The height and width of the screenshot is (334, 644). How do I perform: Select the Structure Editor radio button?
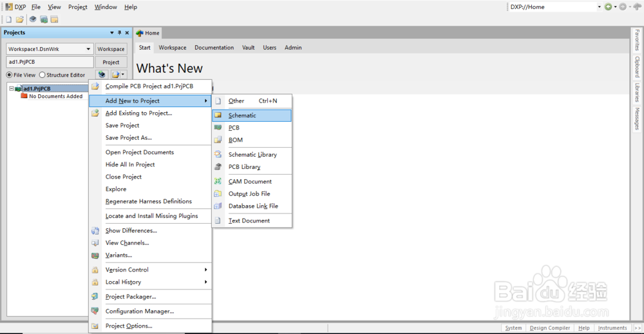coord(42,75)
